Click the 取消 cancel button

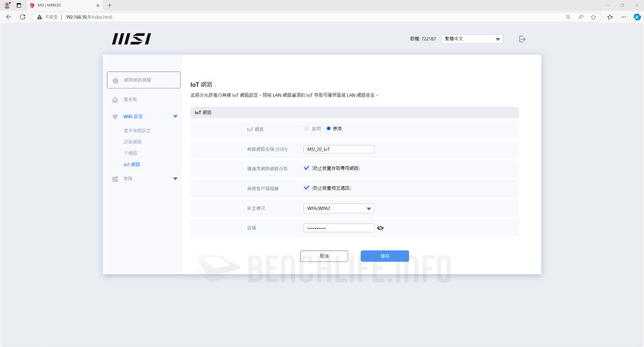click(324, 256)
